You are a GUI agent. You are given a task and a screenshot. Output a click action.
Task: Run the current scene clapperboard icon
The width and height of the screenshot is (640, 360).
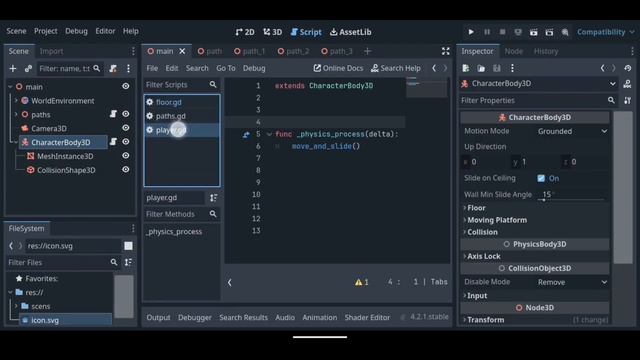533,32
